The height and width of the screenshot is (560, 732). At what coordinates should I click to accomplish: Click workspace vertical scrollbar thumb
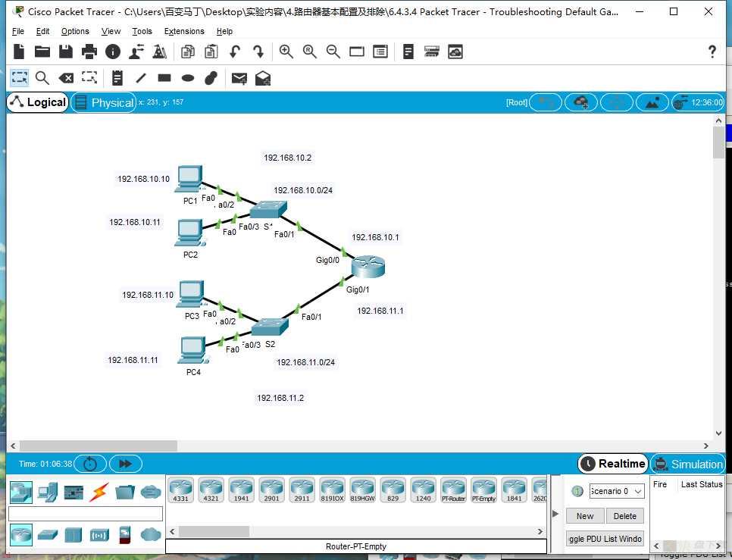pos(718,142)
